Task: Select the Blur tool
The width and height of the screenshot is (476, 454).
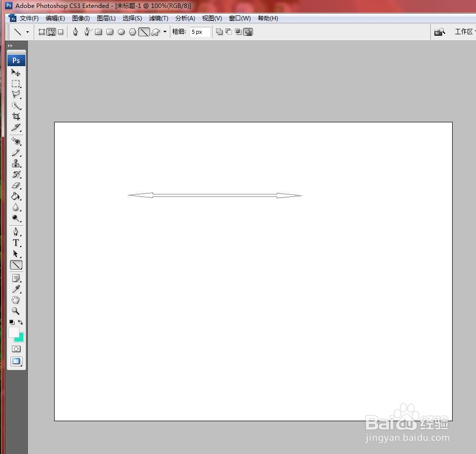Action: point(15,207)
